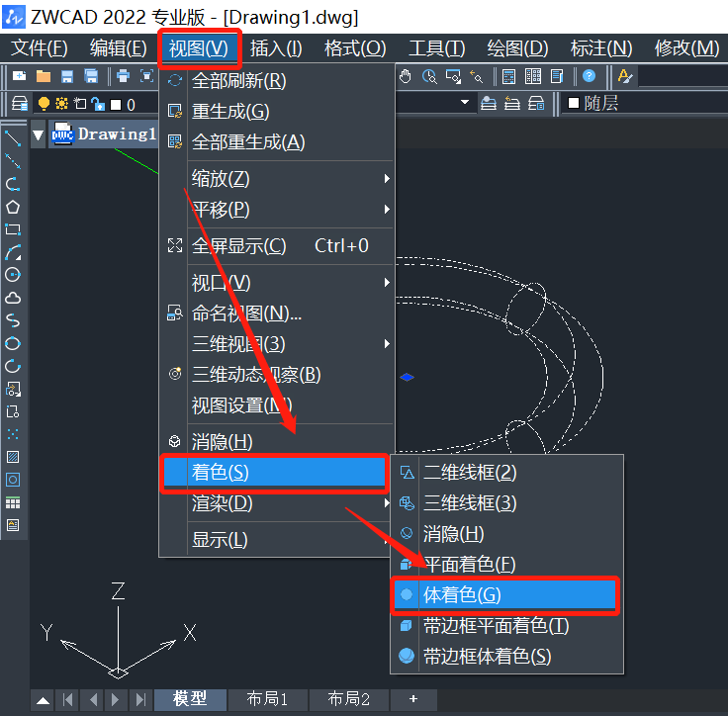Click the Zoom Window icon
The width and height of the screenshot is (728, 716).
tap(454, 76)
